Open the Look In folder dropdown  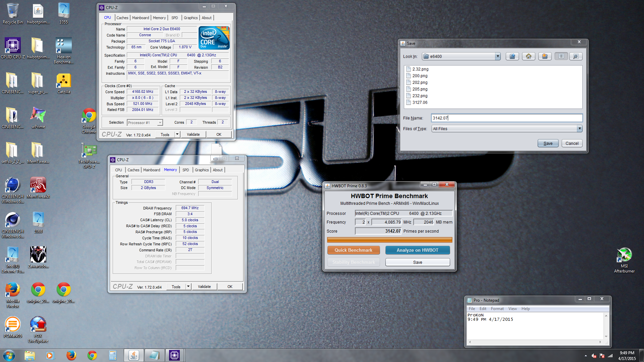click(x=498, y=56)
